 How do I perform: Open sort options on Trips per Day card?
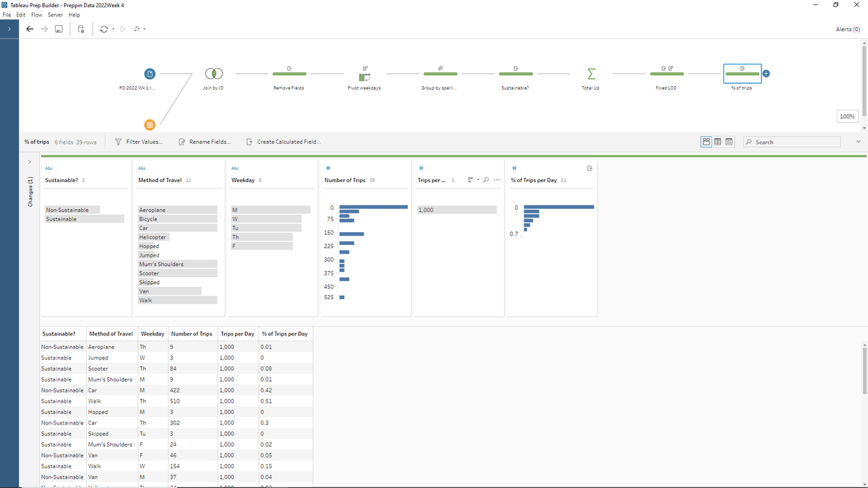(x=472, y=179)
